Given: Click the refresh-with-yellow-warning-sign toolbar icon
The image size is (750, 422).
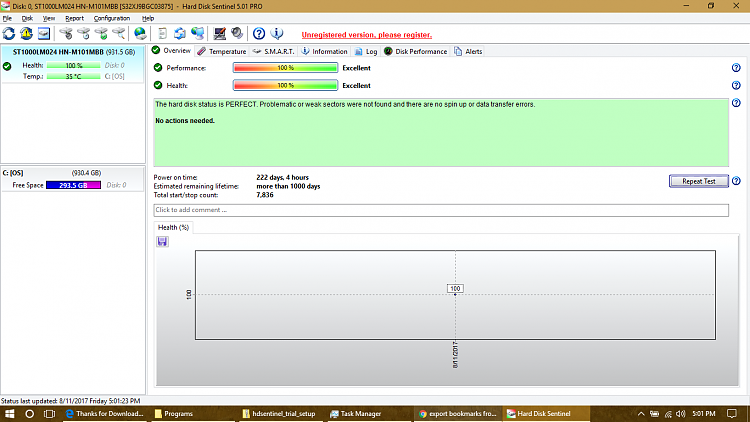Looking at the screenshot, I should [x=26, y=33].
